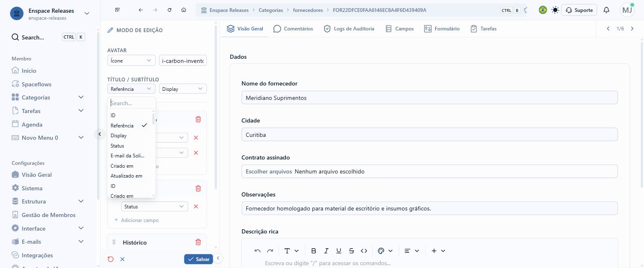Select Status option in dropdown list
Screen dimensions: 644x268
point(129,146)
